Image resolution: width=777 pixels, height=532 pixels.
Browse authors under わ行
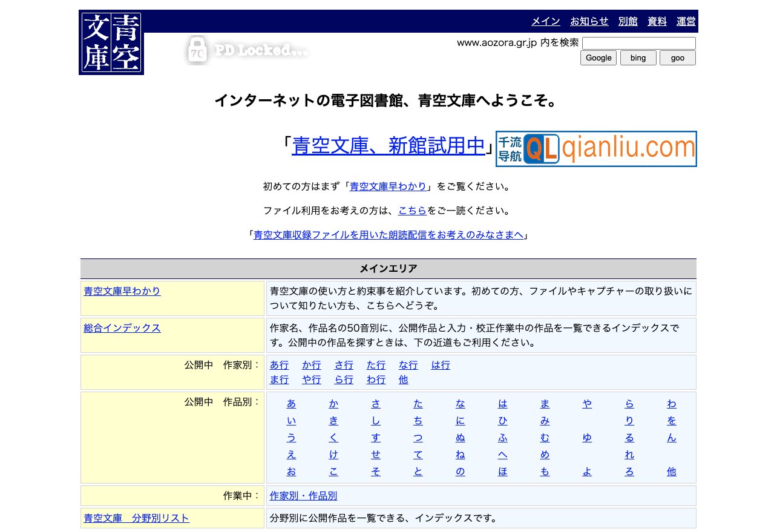coord(376,379)
